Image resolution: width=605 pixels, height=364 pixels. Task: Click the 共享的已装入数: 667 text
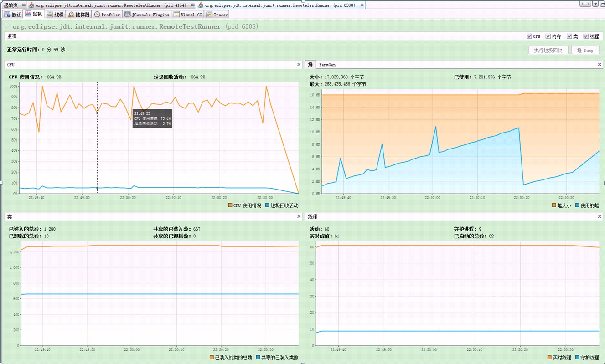click(177, 229)
